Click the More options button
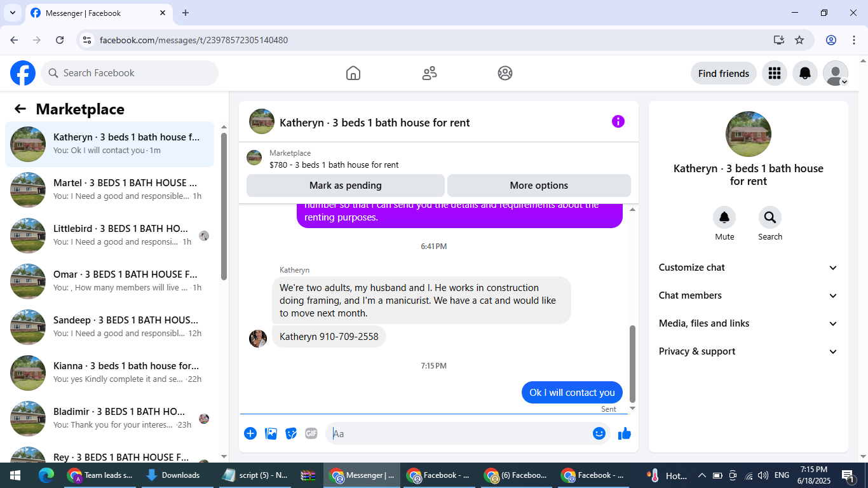Viewport: 868px width, 488px height. pyautogui.click(x=539, y=186)
